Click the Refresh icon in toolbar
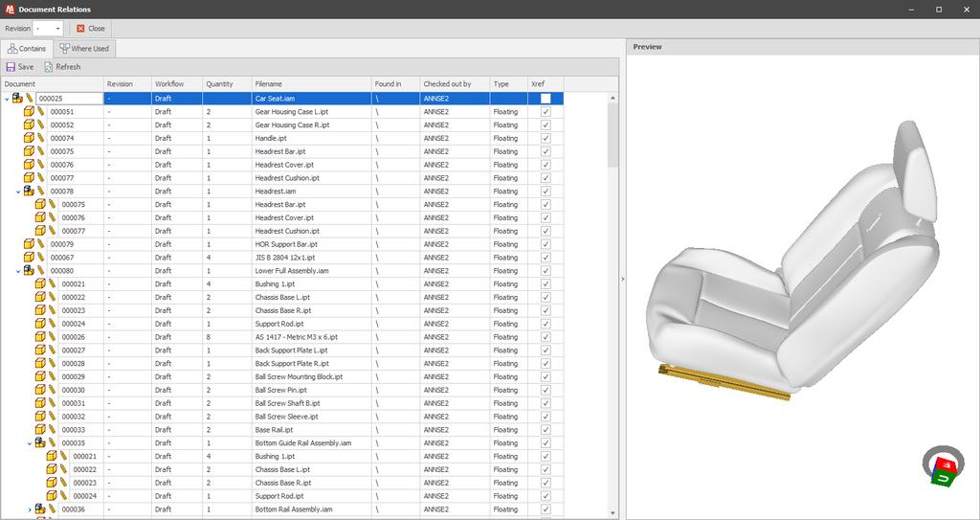Viewport: 980px width, 520px height. (x=48, y=67)
